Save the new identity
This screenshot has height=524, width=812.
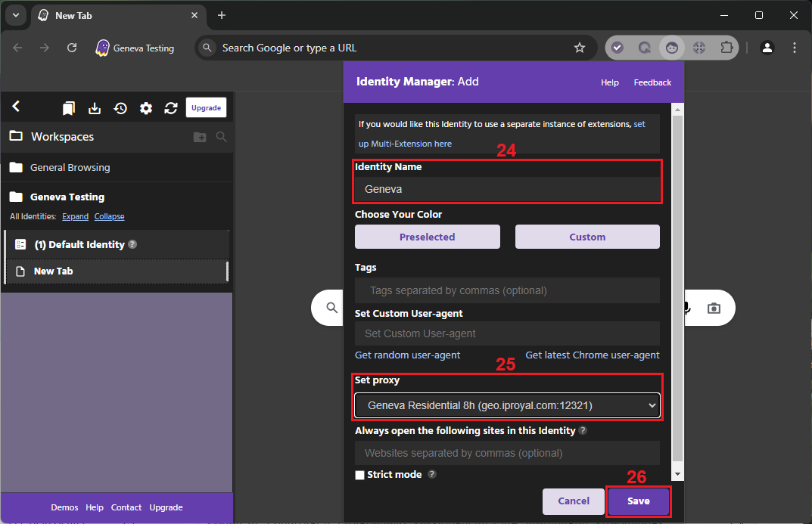tap(638, 501)
